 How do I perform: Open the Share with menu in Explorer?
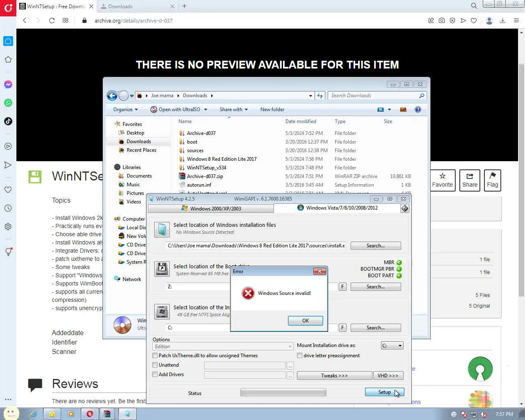[x=234, y=110]
